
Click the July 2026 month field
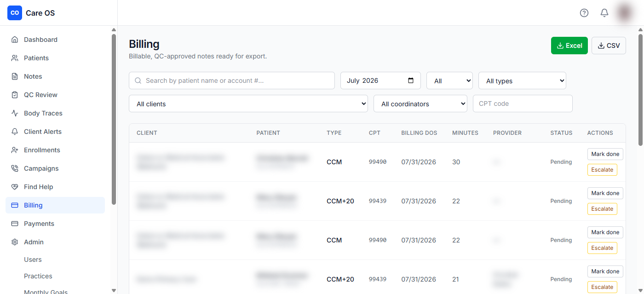coord(380,81)
